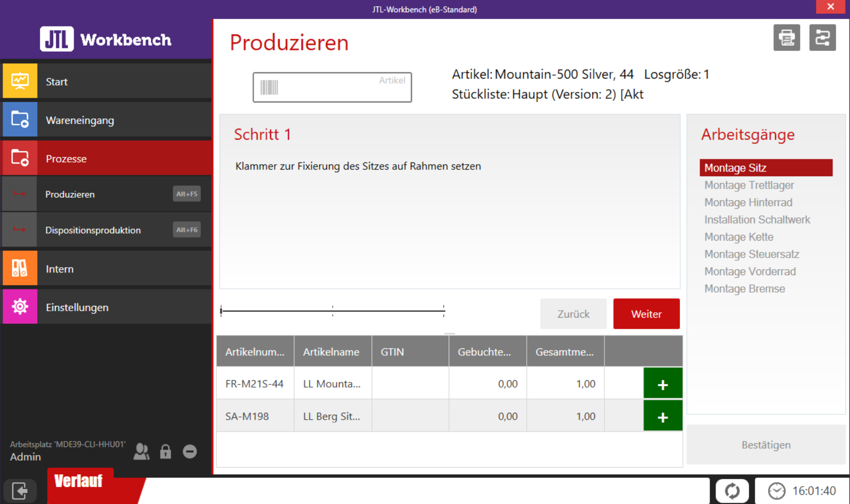Click the logout icon at bottom left
This screenshot has height=504, width=850.
click(x=20, y=491)
